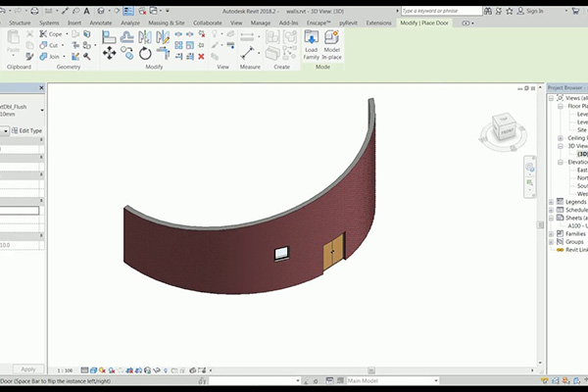Viewport: 588px width, 392px height.
Task: Expand the Legends tree node
Action: (551, 202)
